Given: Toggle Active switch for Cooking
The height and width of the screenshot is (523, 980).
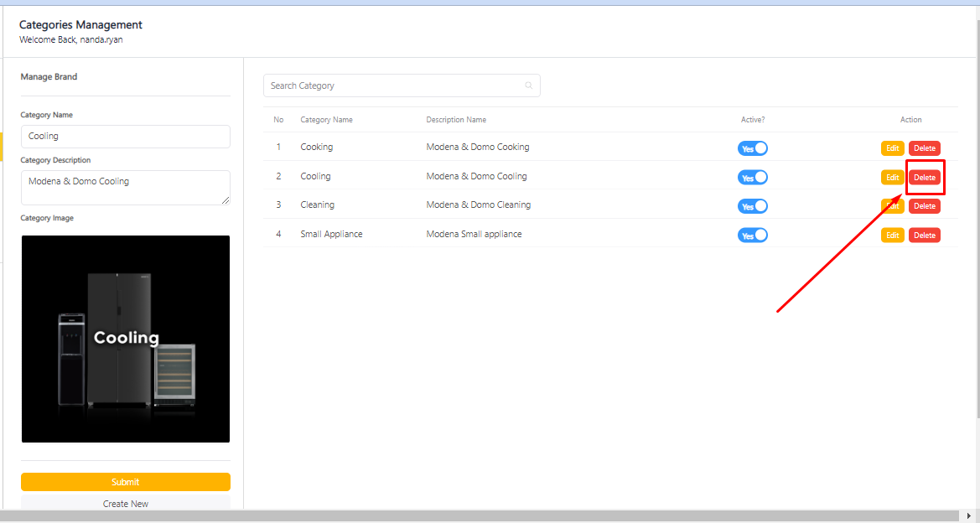Looking at the screenshot, I should point(752,148).
